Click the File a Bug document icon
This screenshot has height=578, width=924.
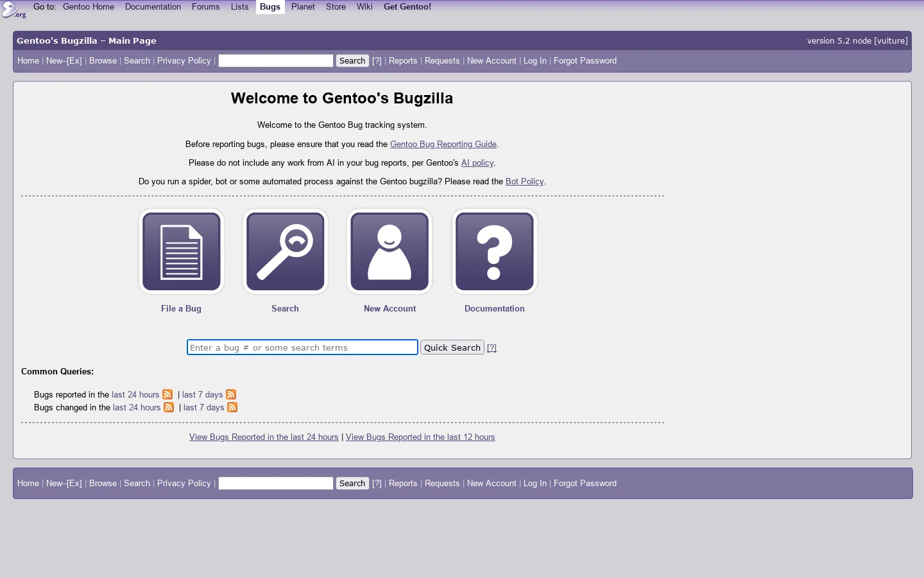point(182,252)
